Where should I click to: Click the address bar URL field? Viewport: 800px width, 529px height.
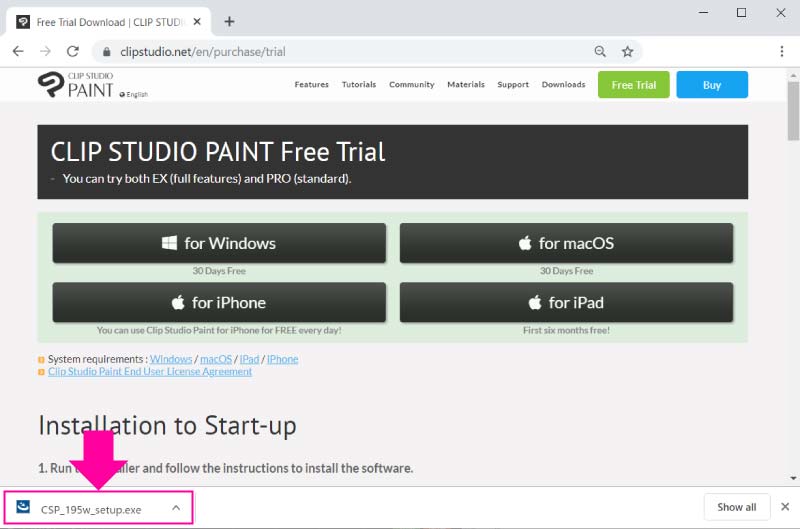340,51
